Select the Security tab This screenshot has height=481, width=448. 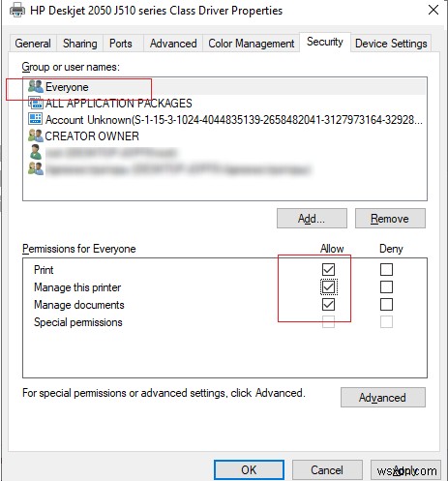[325, 42]
